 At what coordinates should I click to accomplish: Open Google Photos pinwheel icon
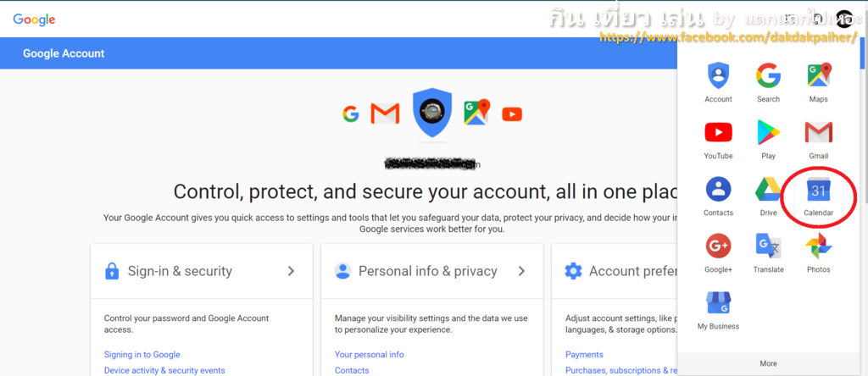pos(818,253)
